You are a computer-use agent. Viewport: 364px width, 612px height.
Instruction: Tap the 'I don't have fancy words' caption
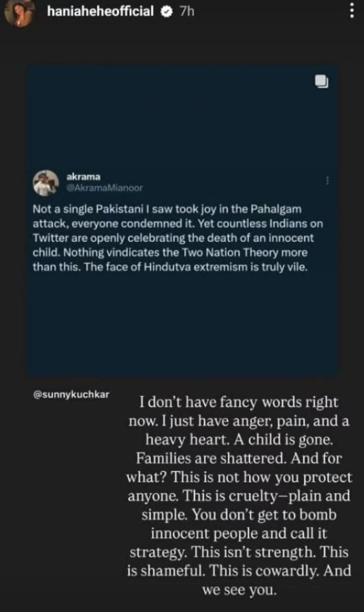click(239, 402)
